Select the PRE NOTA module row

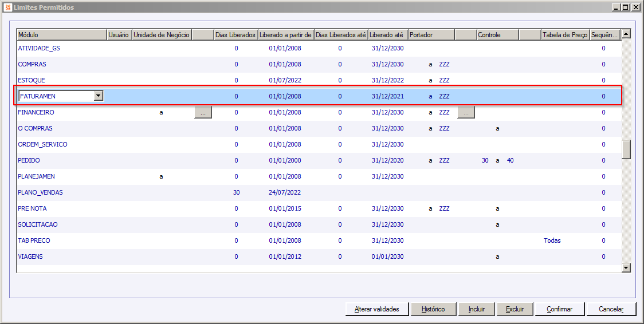[x=319, y=208]
